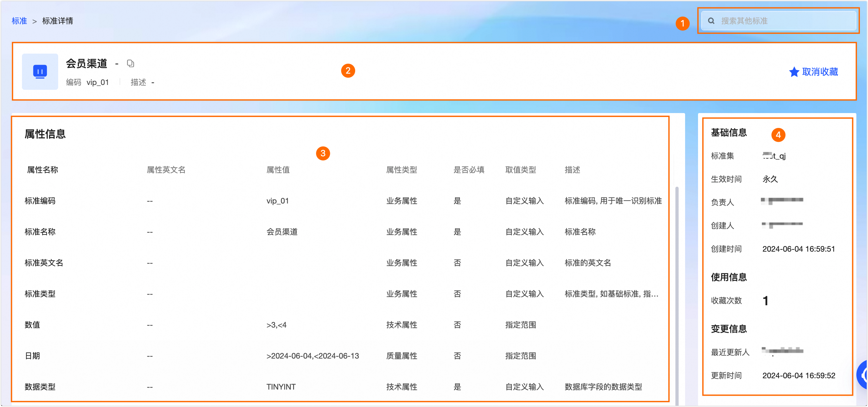Click 指定范围 in the 日期 row
This screenshot has height=407, width=868.
tap(521, 356)
